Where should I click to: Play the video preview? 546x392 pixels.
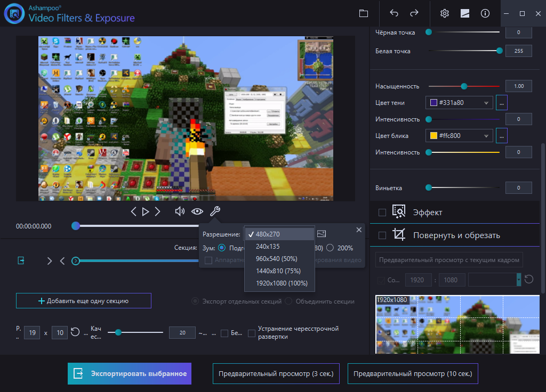pos(146,211)
